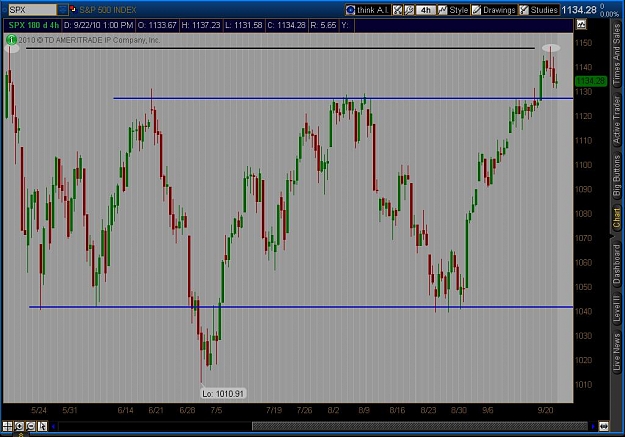Screen dimensions: 625x437
Task: Switch to Dashboard side tab
Action: tap(617, 265)
